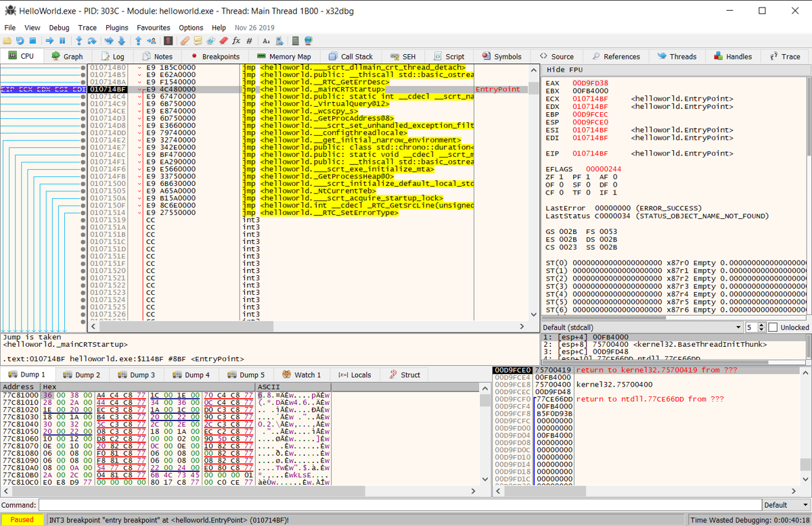
Task: Restart the debugged program
Action: coord(20,41)
